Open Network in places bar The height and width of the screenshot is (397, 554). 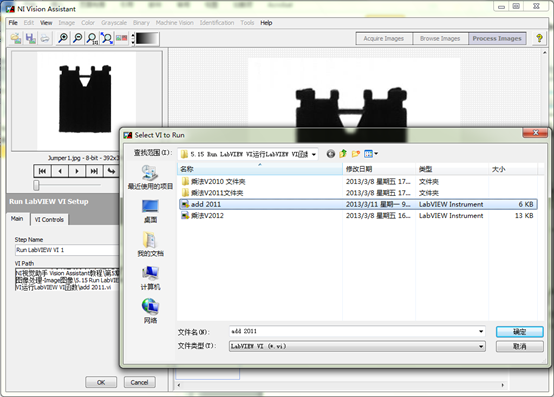click(150, 311)
